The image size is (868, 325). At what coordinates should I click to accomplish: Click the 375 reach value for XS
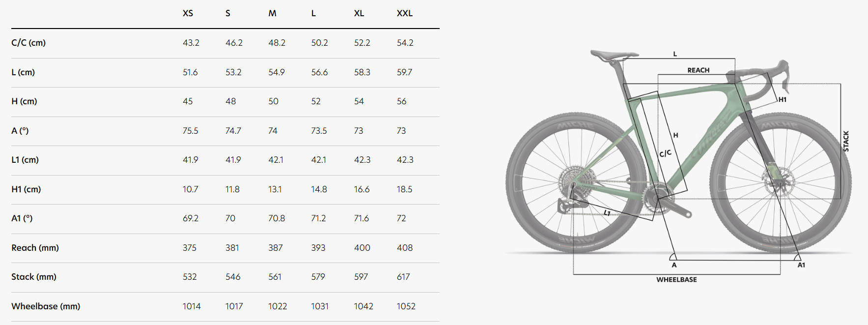pyautogui.click(x=190, y=248)
